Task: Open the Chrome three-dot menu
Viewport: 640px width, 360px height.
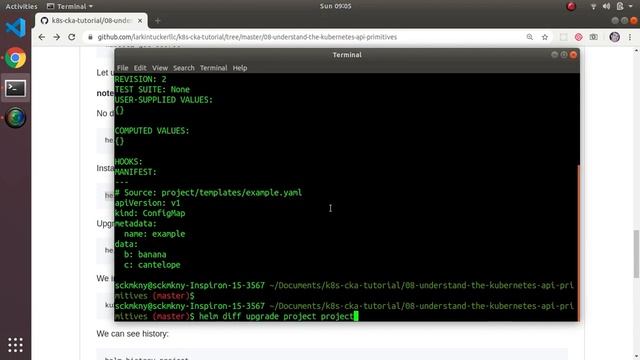Action: (630, 37)
